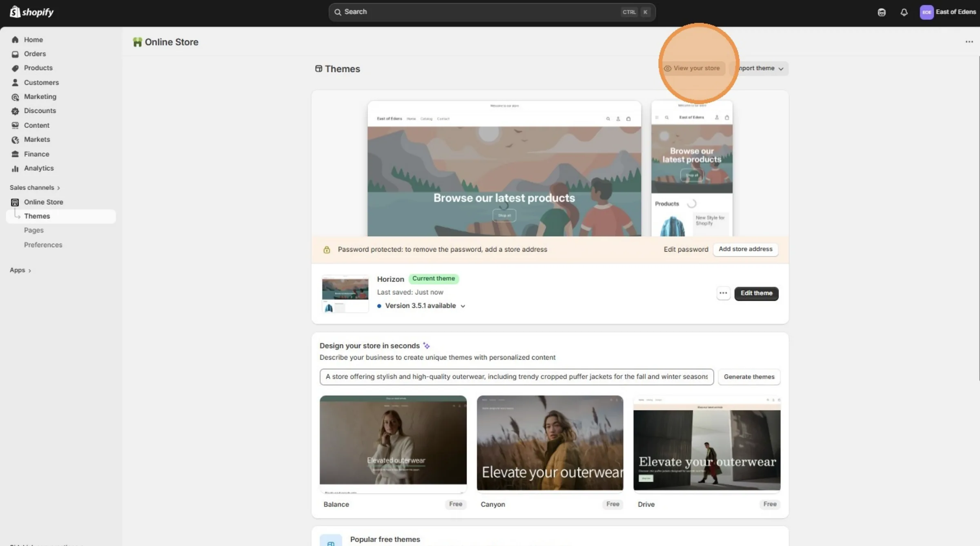Open the Online Store page more-actions menu
Screen dimensions: 980x546
coord(969,42)
